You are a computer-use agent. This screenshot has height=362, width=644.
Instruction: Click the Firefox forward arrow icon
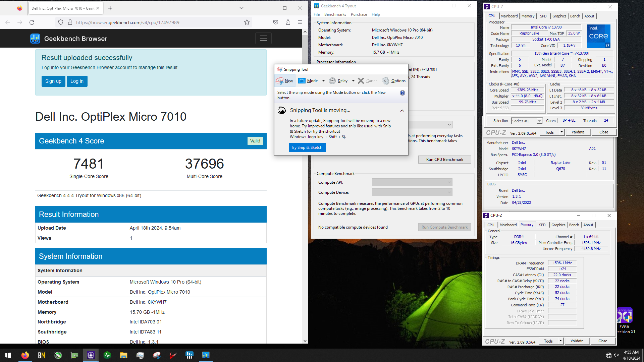[x=20, y=22]
